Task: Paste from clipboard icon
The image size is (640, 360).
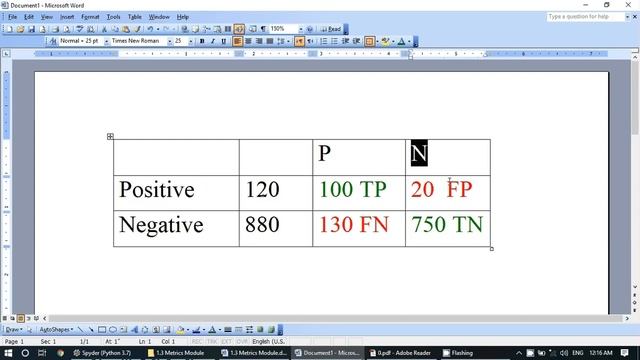Action: pyautogui.click(x=126, y=29)
